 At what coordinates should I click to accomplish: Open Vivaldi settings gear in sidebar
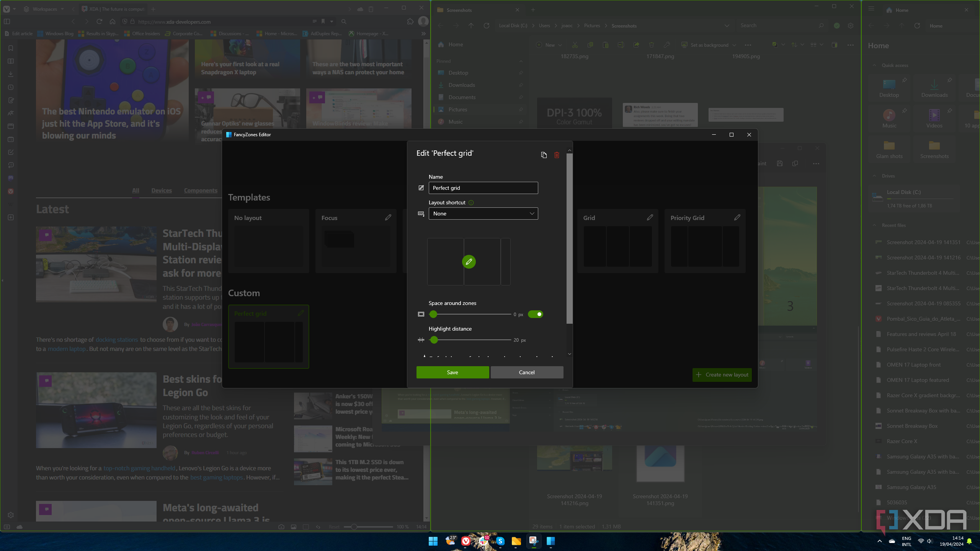(x=11, y=515)
